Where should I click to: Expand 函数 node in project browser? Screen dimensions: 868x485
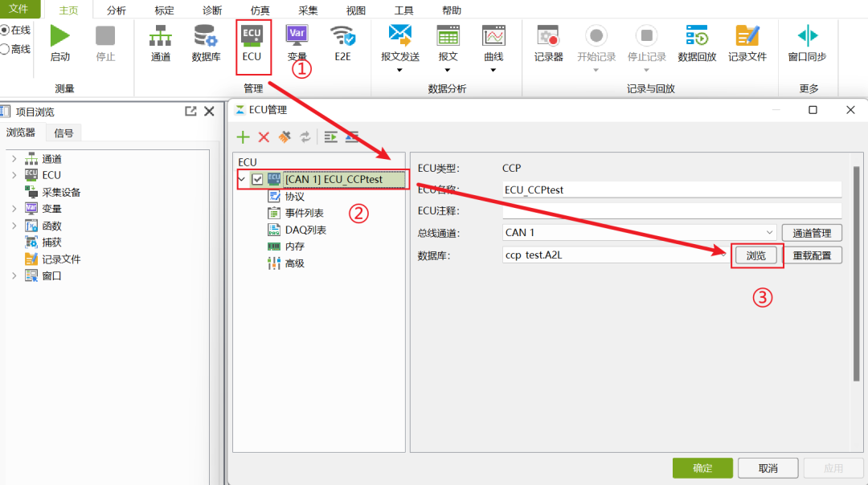click(x=14, y=226)
